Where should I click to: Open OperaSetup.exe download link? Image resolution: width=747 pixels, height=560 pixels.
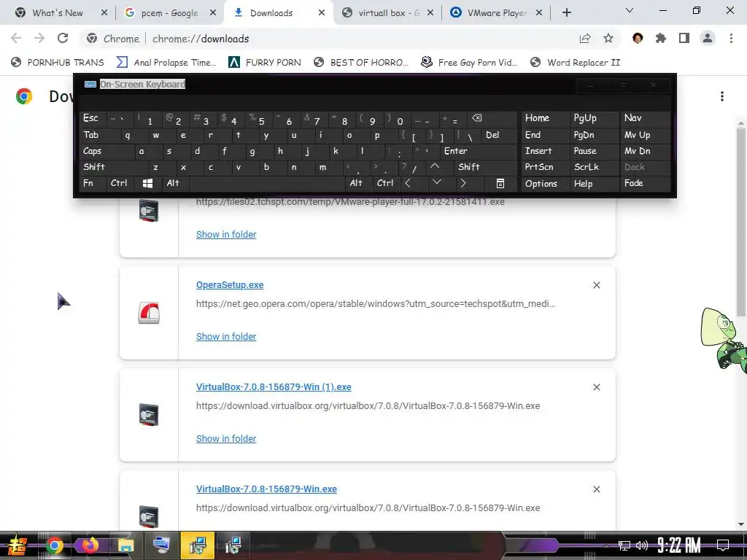tap(230, 285)
